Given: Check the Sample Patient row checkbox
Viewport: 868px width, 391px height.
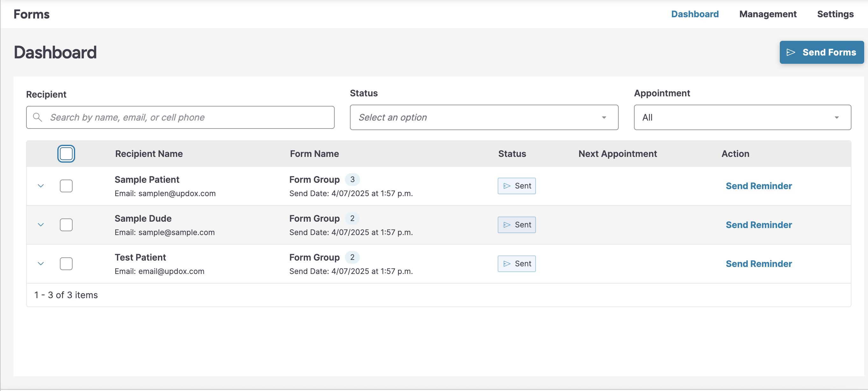Looking at the screenshot, I should [66, 186].
